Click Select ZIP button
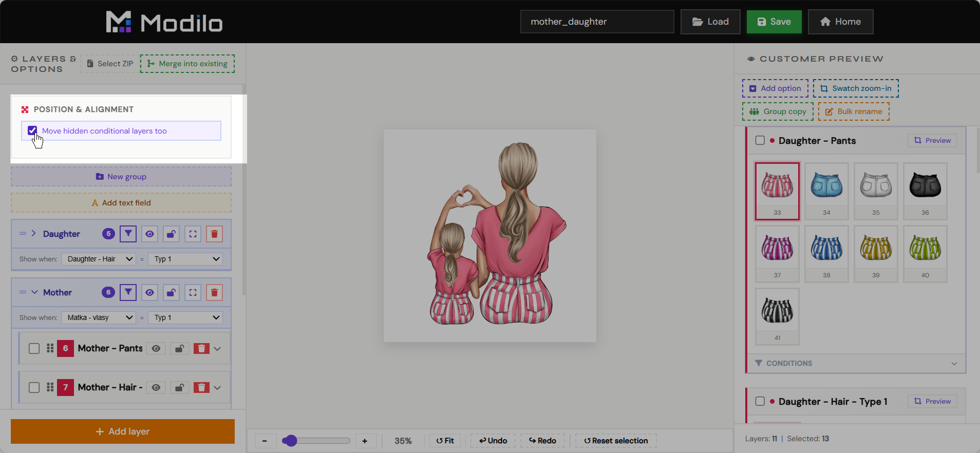Image resolution: width=980 pixels, height=453 pixels. tap(110, 64)
